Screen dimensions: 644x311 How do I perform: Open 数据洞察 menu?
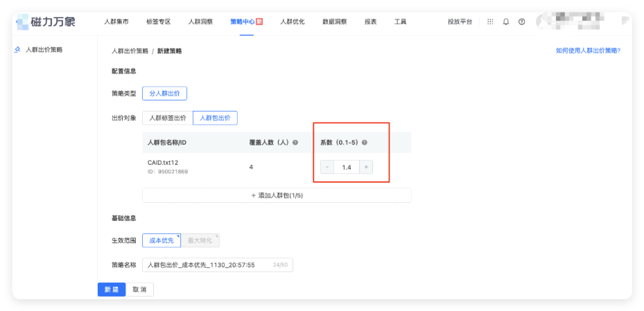(x=335, y=21)
